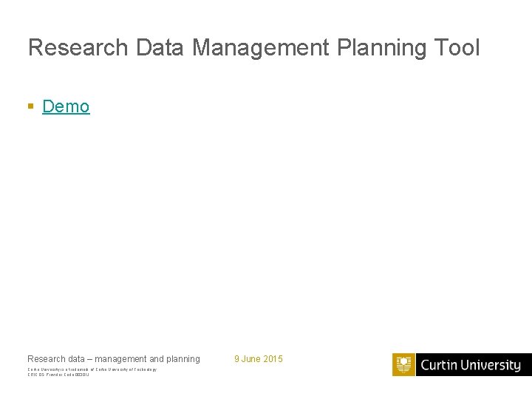Click the word 'planning' in the footer
The height and width of the screenshot is (399, 532).
183,359
